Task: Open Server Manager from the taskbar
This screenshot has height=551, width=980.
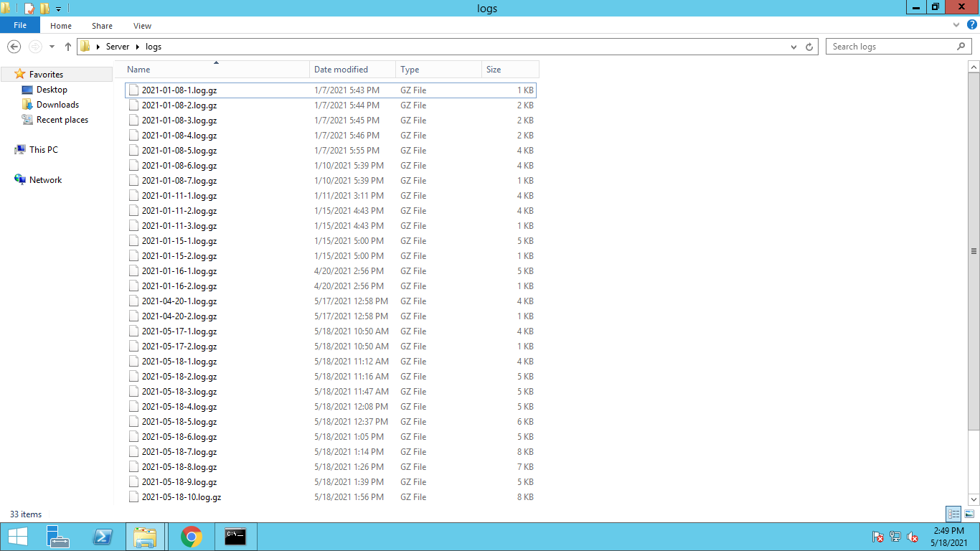Action: tap(57, 537)
